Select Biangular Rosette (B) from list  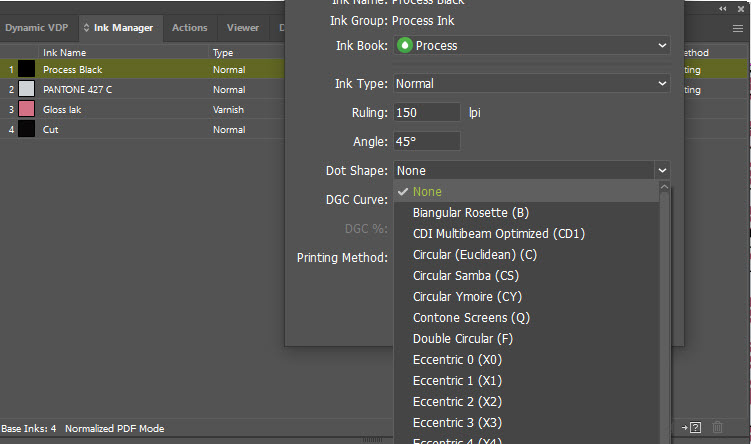[x=470, y=213]
